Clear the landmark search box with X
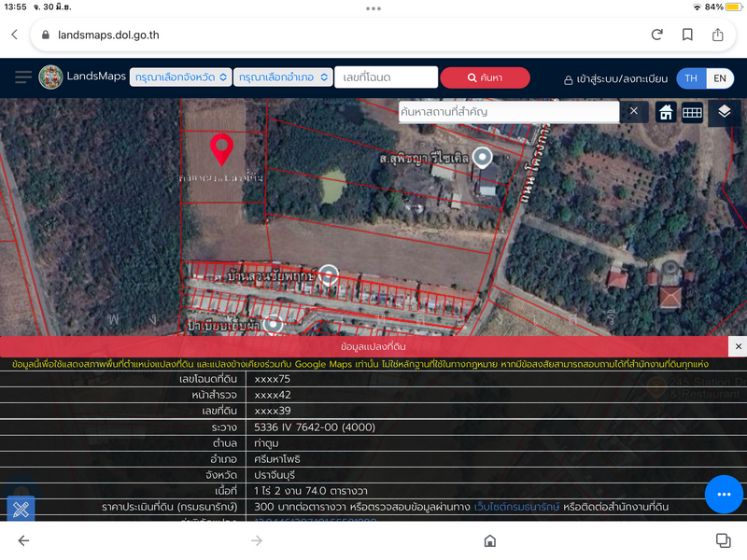747x560 pixels. pyautogui.click(x=633, y=112)
